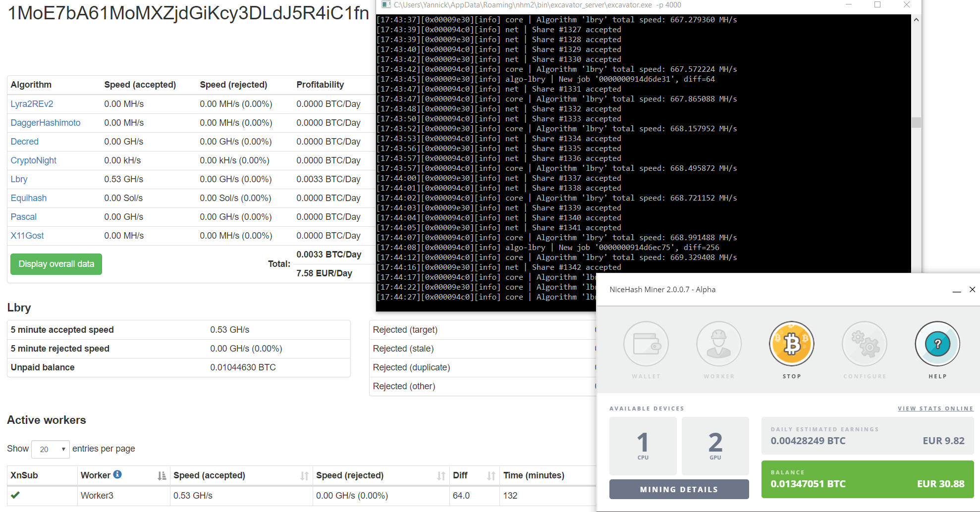
Task: Click the Time (minutes) column header
Action: (534, 475)
